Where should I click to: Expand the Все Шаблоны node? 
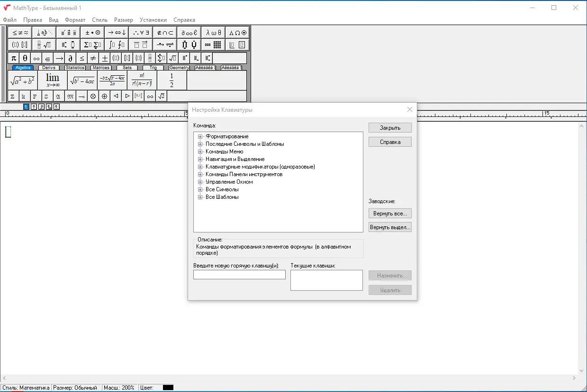pyautogui.click(x=200, y=197)
